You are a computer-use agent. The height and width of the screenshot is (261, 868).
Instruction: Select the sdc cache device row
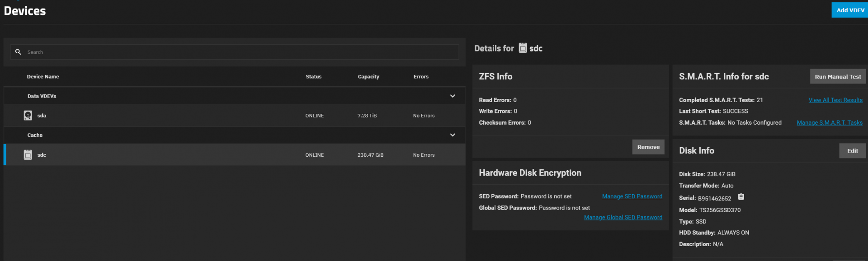235,155
